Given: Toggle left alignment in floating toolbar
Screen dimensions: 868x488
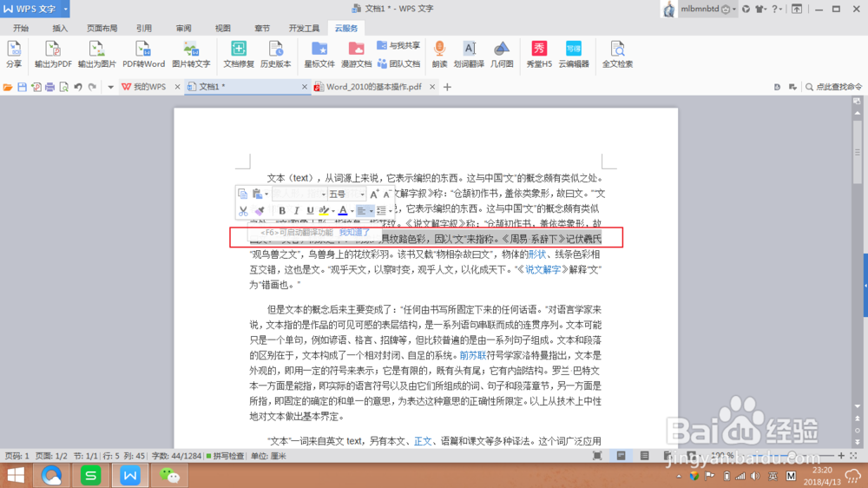Looking at the screenshot, I should coord(361,210).
